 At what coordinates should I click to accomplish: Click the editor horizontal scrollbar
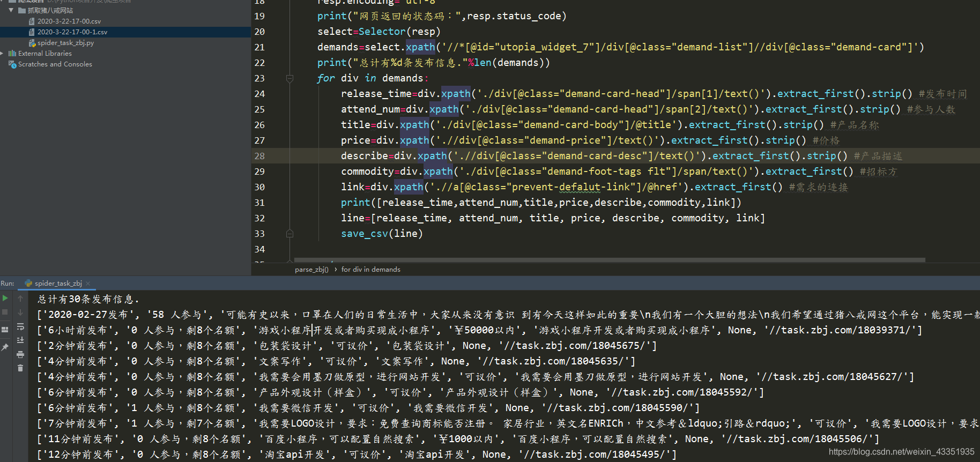(x=610, y=260)
